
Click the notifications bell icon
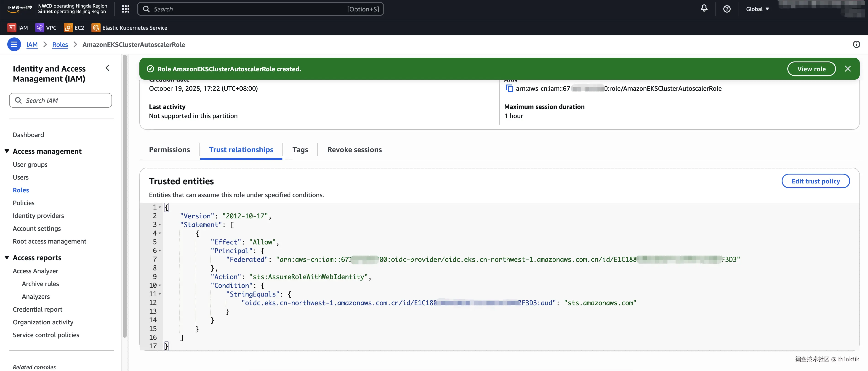704,8
